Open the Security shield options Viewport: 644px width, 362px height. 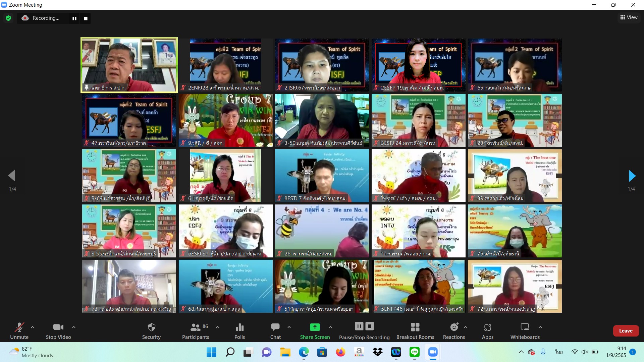click(x=151, y=331)
